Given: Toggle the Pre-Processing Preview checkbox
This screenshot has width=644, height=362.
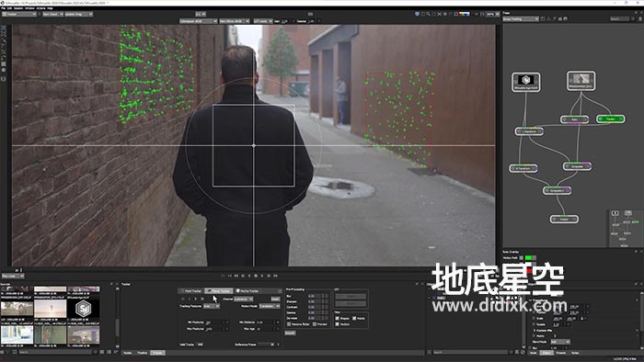Looking at the screenshot, I should coord(315,324).
